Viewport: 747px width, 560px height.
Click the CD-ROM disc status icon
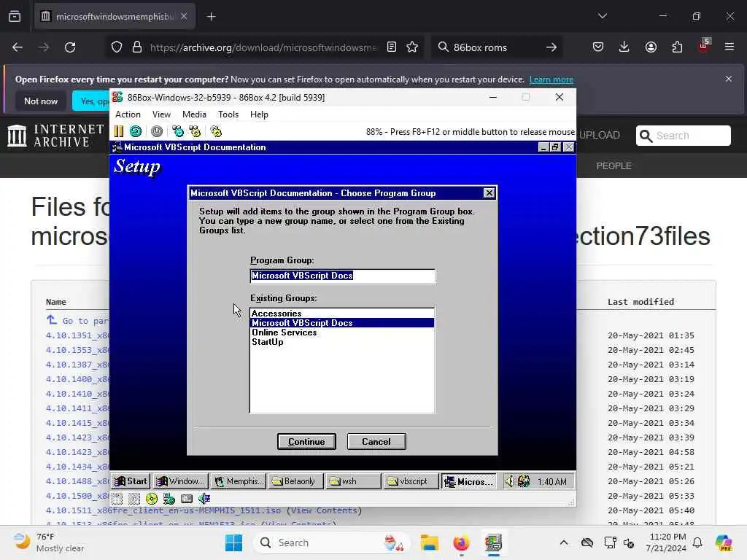click(x=152, y=499)
